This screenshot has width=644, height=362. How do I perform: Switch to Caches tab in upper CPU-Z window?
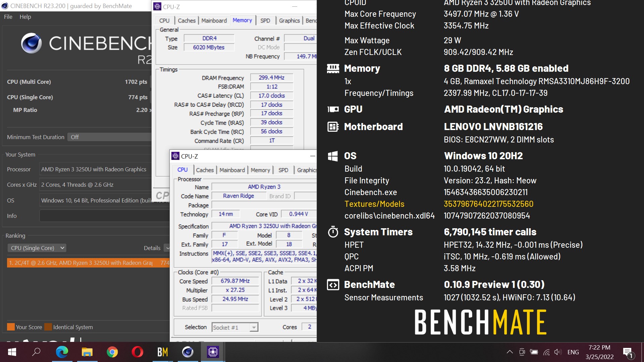pos(186,20)
